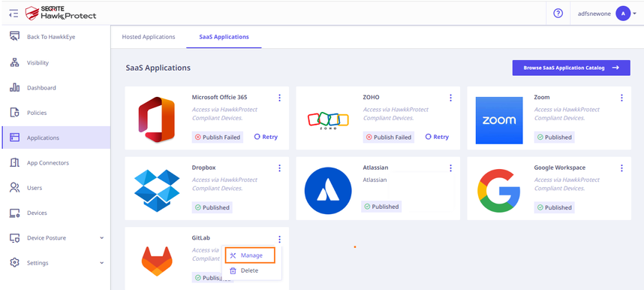
Task: Click the Dashboard chart icon
Action: pyautogui.click(x=14, y=88)
